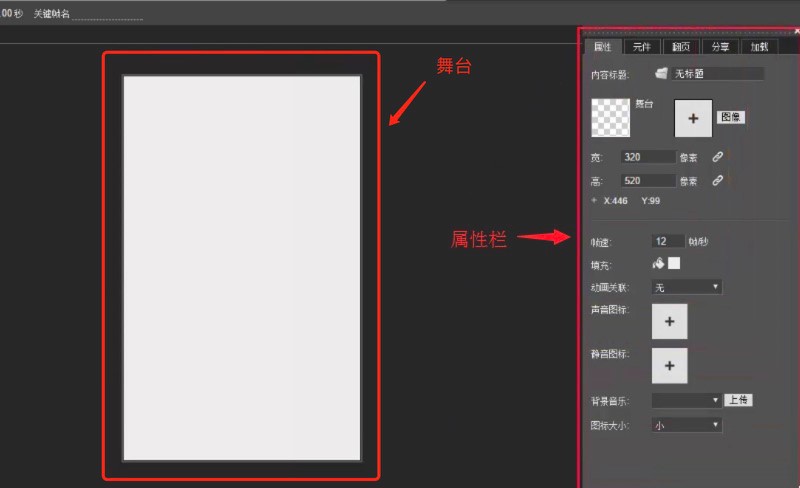The height and width of the screenshot is (488, 800).
Task: Click the 上传 upload button
Action: coord(738,400)
